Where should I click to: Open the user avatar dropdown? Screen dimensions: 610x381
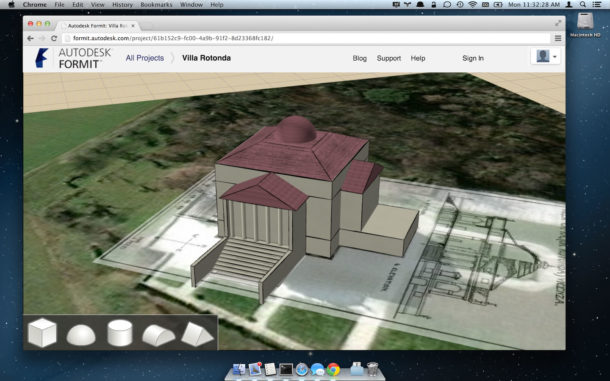(x=545, y=56)
